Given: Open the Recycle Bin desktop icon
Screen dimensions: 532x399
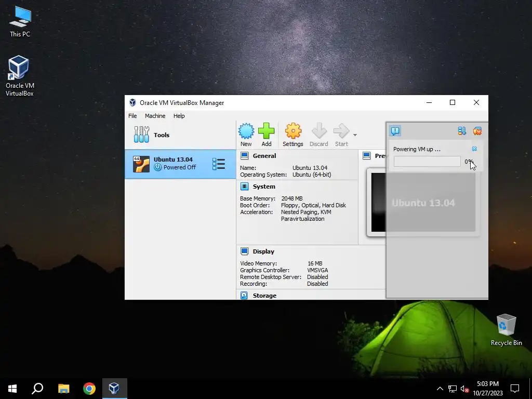Looking at the screenshot, I should 506,330.
